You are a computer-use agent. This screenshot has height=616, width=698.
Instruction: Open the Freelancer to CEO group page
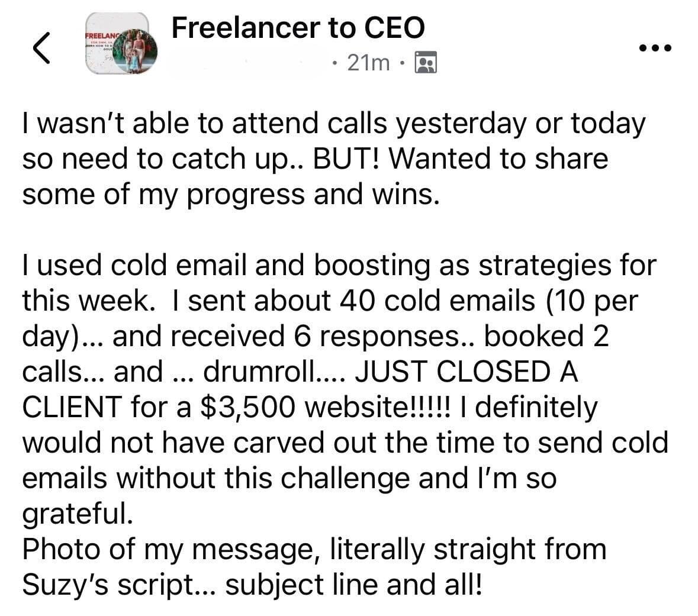[297, 28]
